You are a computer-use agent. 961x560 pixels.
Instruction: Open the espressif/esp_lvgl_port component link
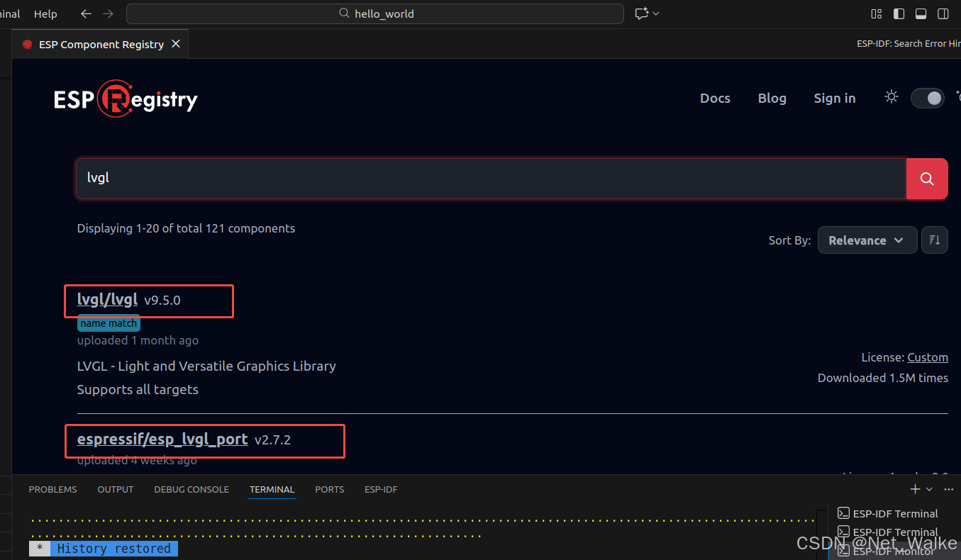tap(162, 439)
